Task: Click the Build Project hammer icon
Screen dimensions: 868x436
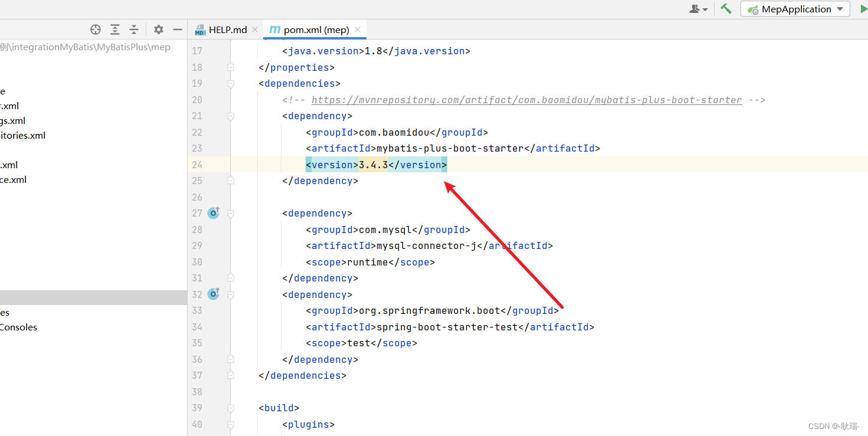Action: [x=726, y=9]
